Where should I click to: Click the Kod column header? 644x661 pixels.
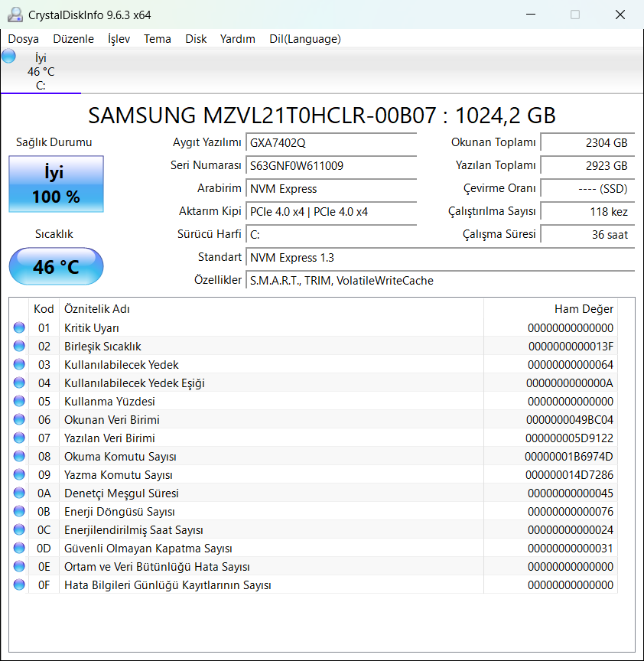tap(44, 309)
